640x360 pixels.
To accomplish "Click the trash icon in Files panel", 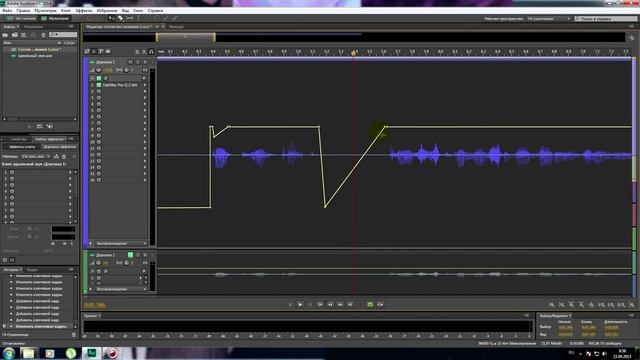I will tap(43, 35).
